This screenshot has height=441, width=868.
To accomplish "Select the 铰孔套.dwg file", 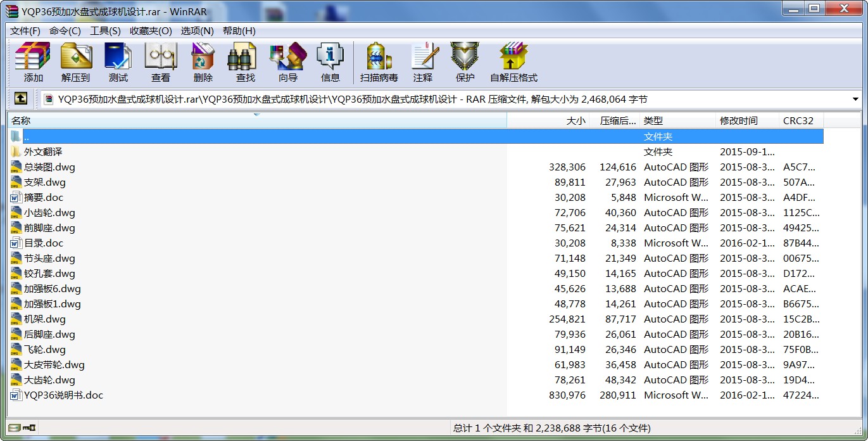I will (x=49, y=274).
